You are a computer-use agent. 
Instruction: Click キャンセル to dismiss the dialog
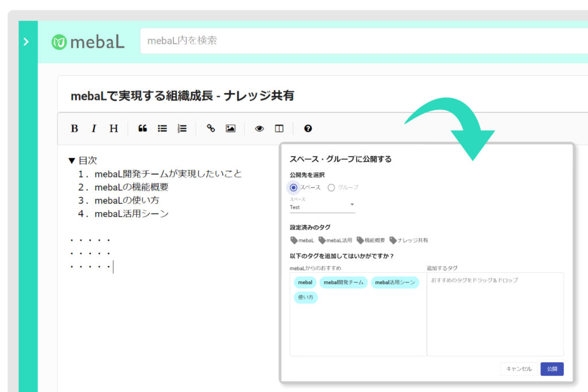tap(519, 369)
